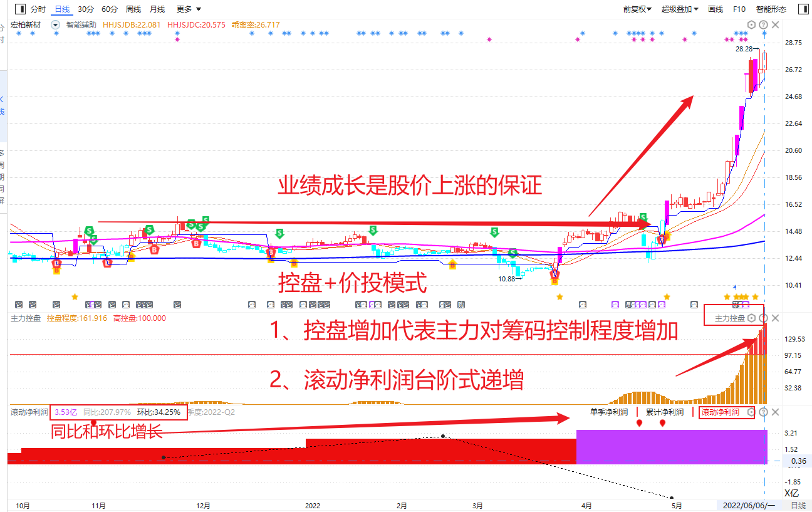The height and width of the screenshot is (512, 812).
Task: Switch to 30分 period
Action: point(86,9)
